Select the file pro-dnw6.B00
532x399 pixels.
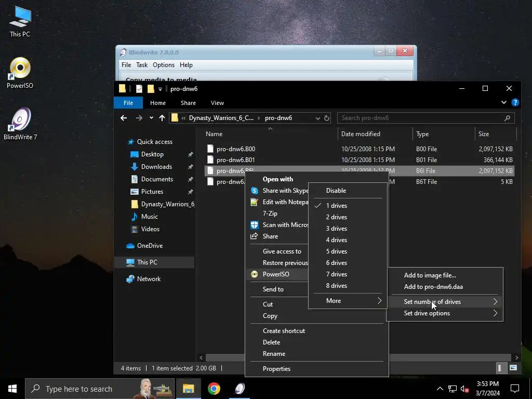click(360, 149)
